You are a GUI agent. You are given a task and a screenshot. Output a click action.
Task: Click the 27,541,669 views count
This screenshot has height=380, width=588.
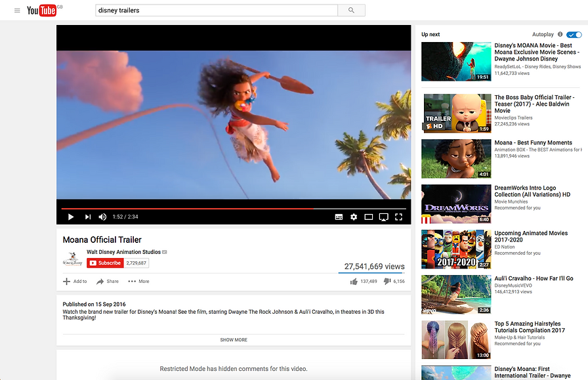point(374,266)
